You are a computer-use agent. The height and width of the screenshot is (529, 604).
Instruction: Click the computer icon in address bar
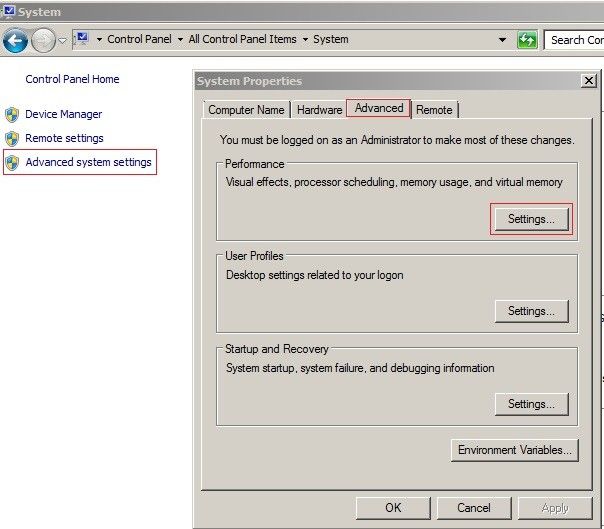tap(82, 39)
